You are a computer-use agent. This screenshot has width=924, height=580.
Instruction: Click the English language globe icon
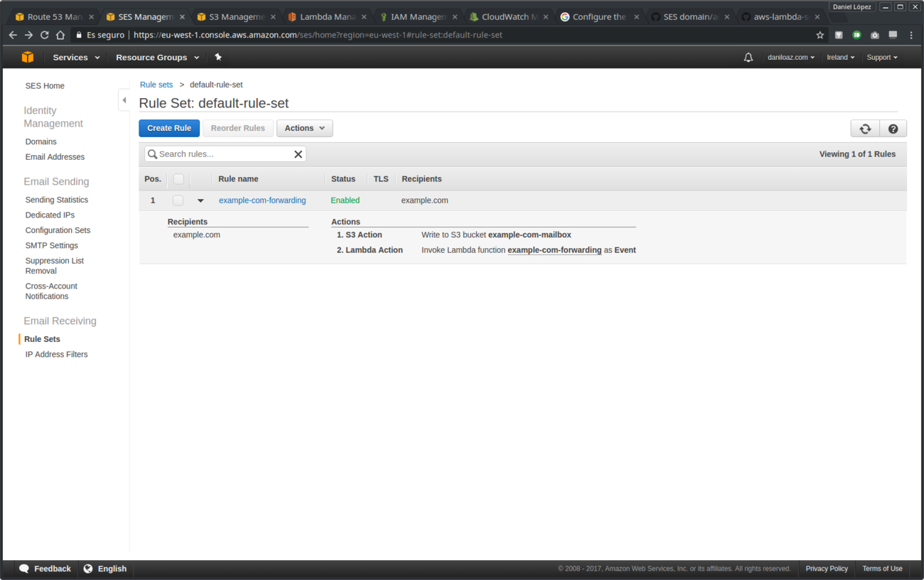pos(87,569)
